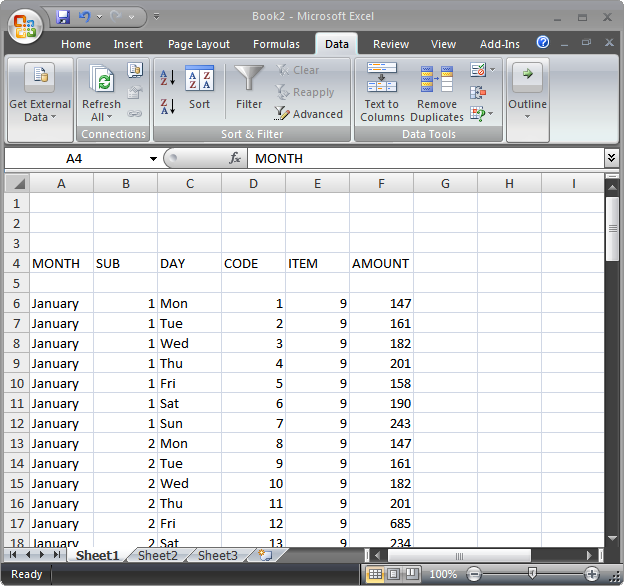The width and height of the screenshot is (624, 586).
Task: Switch to the Sheet2 worksheet tab
Action: [x=158, y=555]
